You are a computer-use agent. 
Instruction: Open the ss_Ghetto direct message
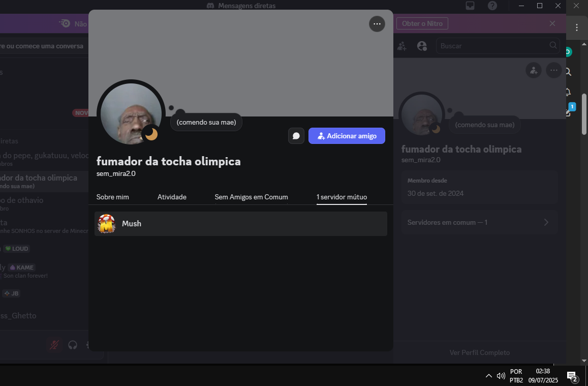click(x=18, y=315)
